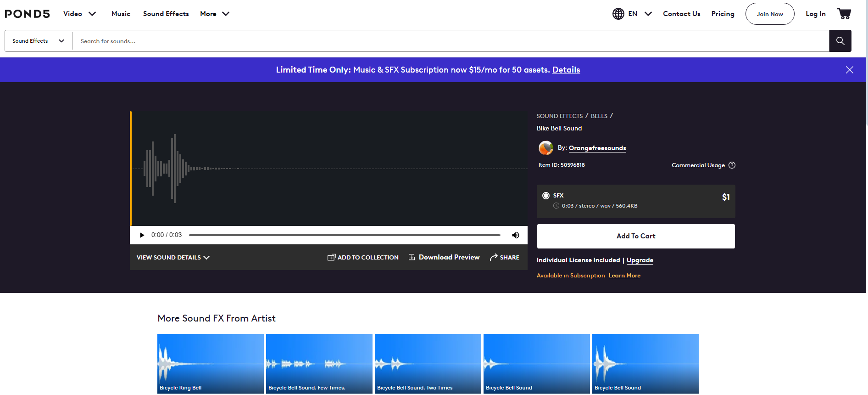Screen dimensions: 868x395
Task: Visit the Orangefreesounds artist page
Action: (x=597, y=148)
